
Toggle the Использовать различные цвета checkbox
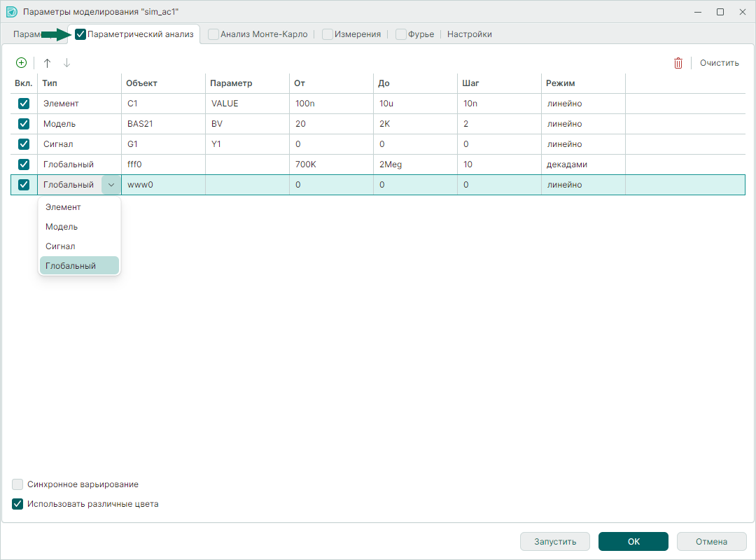tap(18, 504)
